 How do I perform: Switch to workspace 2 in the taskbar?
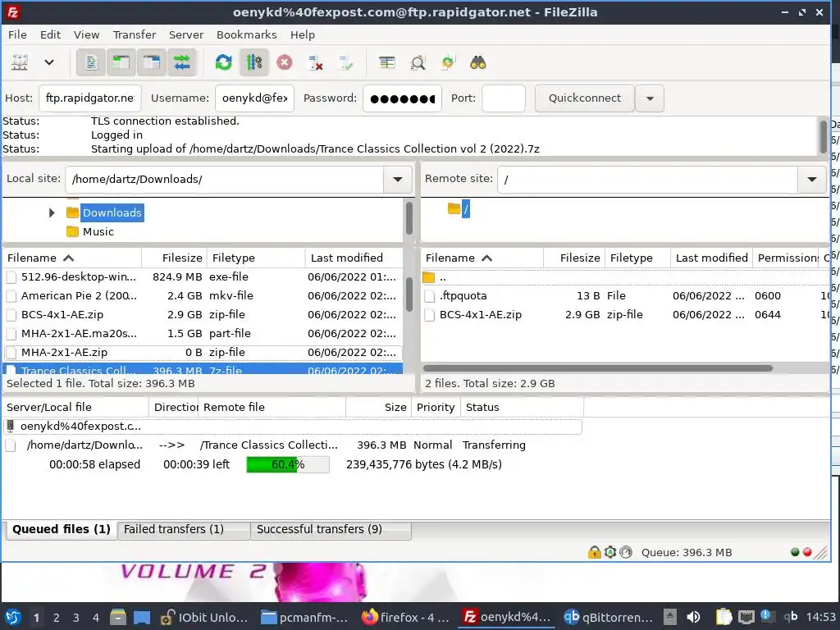pos(57,618)
